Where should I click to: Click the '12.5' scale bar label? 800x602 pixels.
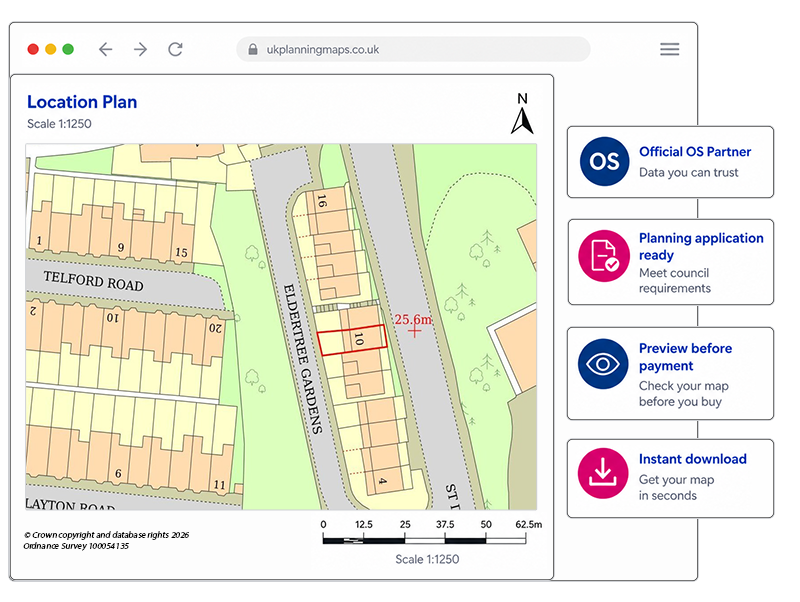click(x=364, y=524)
